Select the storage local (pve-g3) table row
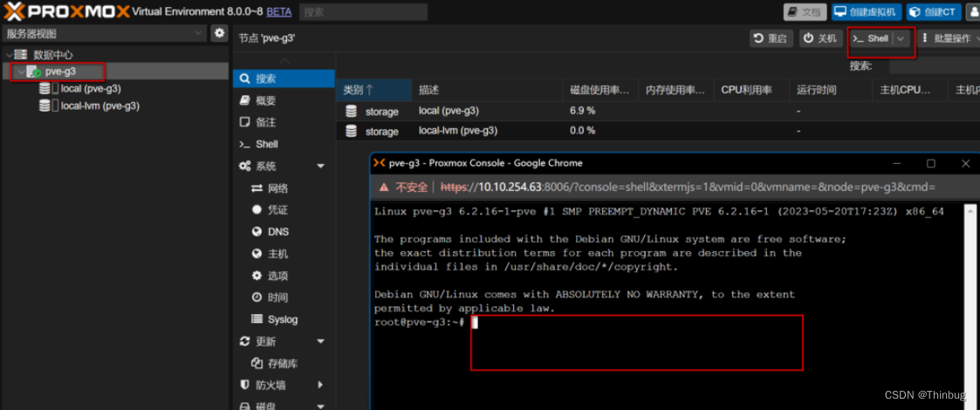The height and width of the screenshot is (410, 980). click(657, 112)
